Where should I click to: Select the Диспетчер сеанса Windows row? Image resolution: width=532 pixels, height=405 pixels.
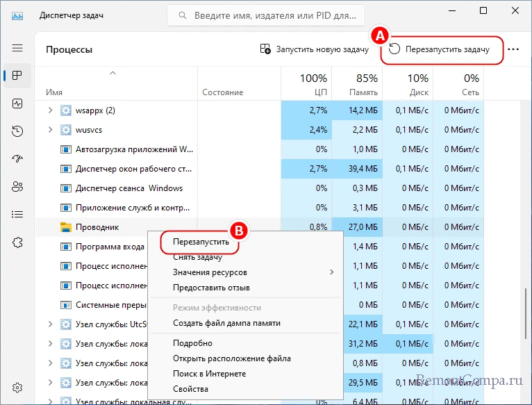(x=259, y=188)
